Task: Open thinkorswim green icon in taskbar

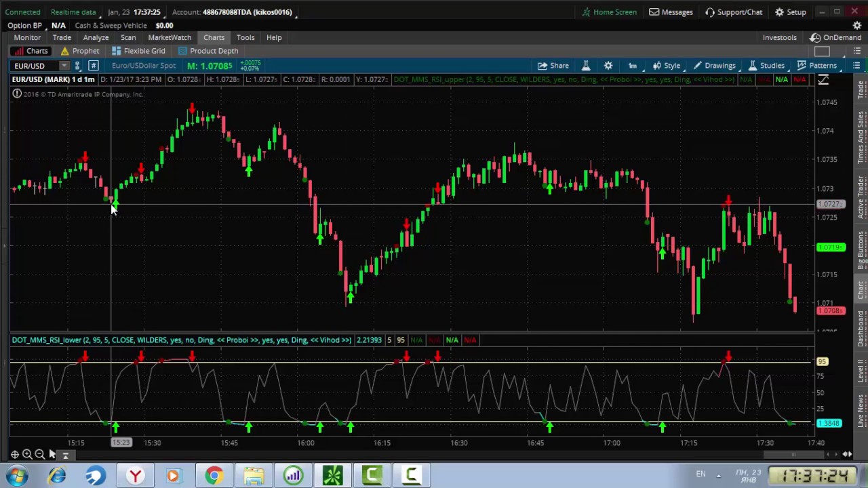Action: click(332, 476)
